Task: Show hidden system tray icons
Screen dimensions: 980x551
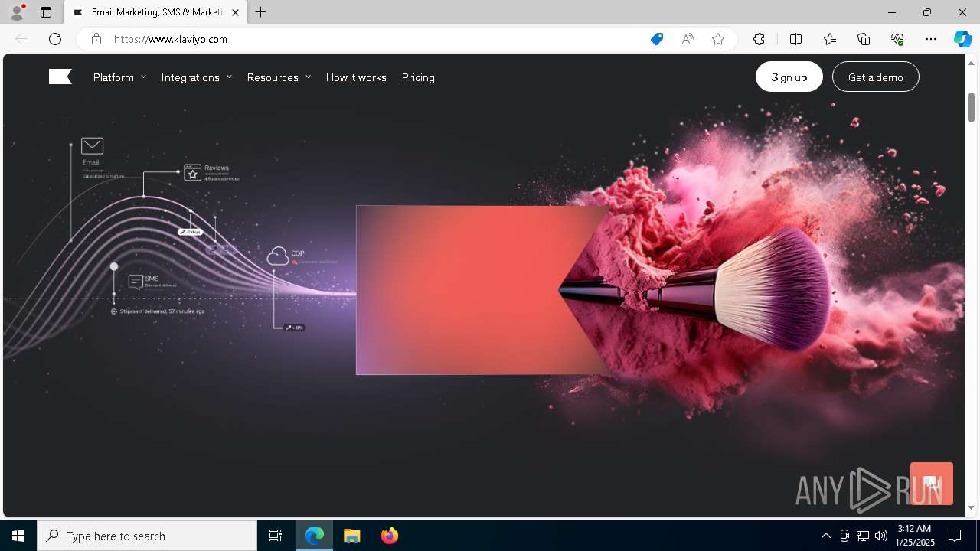Action: pos(825,536)
